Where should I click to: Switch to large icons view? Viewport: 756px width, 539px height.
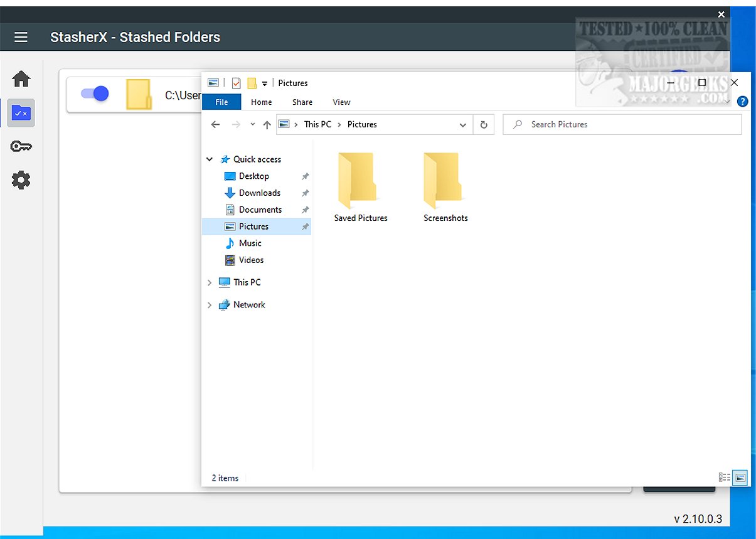[x=741, y=478]
